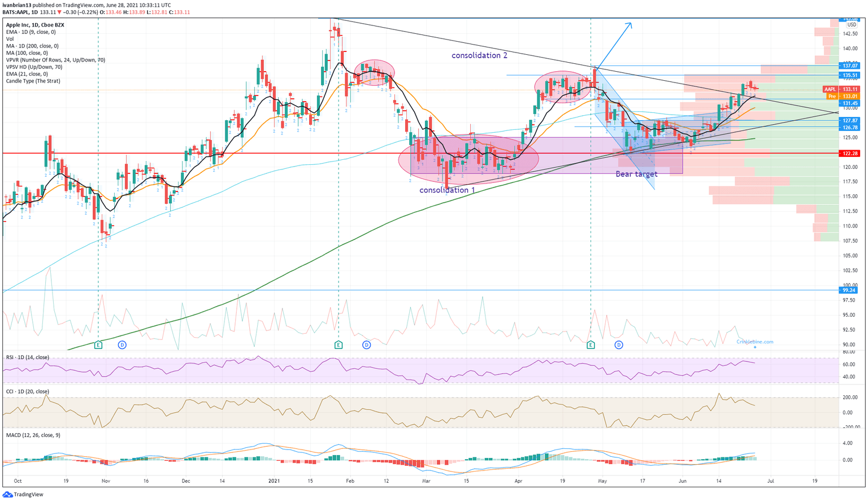Click the 'Bear target' annotation text
Image resolution: width=868 pixels, height=502 pixels.
tap(636, 174)
